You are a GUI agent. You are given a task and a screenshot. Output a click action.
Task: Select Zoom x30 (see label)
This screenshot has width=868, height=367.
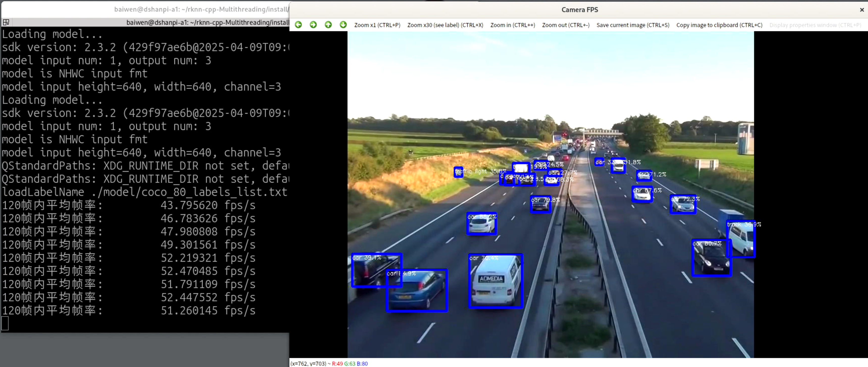(x=445, y=25)
